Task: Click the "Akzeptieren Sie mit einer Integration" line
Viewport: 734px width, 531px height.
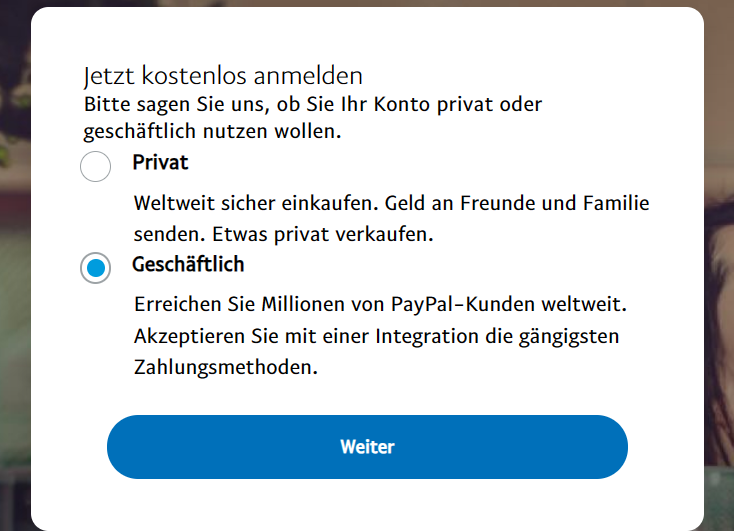Action: pos(376,335)
